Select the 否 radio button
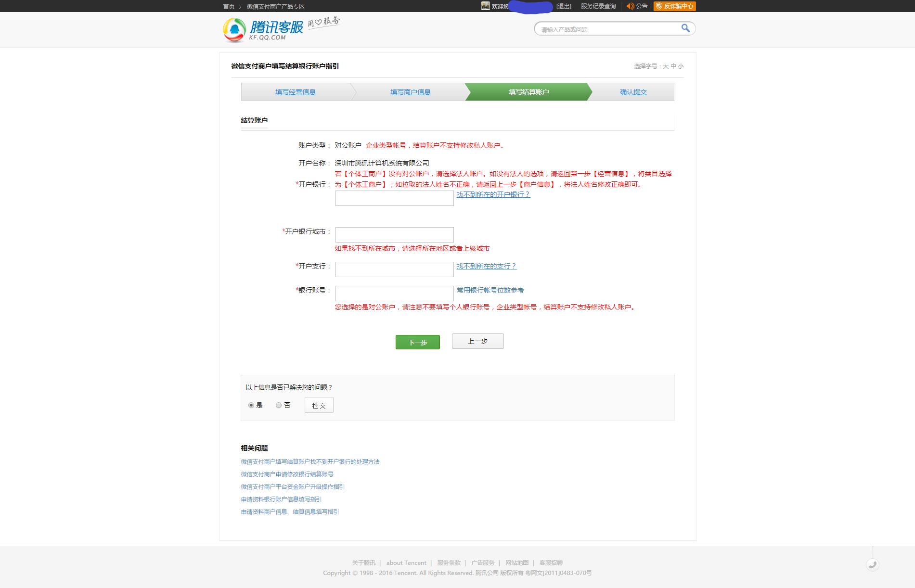This screenshot has height=588, width=915. click(x=278, y=406)
